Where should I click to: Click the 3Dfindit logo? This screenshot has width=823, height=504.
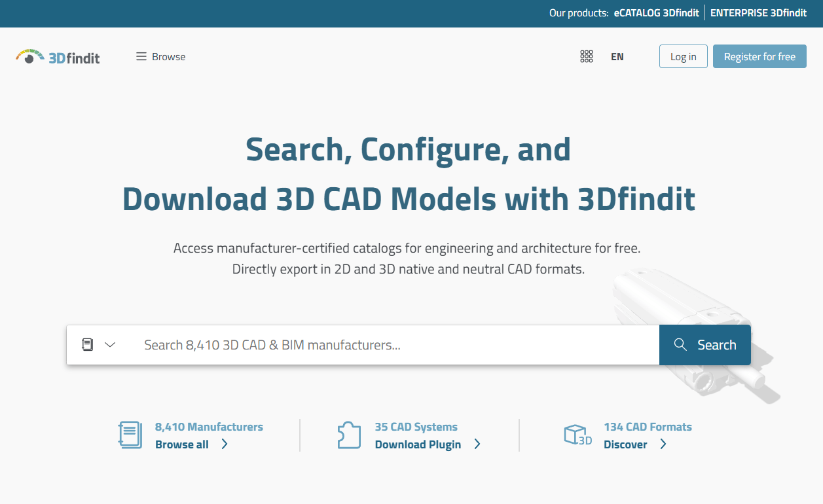58,57
